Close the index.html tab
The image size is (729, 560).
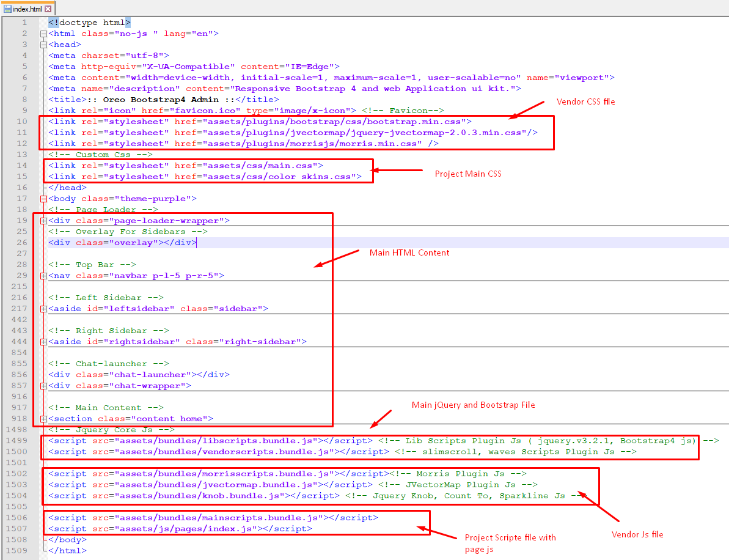tap(48, 9)
